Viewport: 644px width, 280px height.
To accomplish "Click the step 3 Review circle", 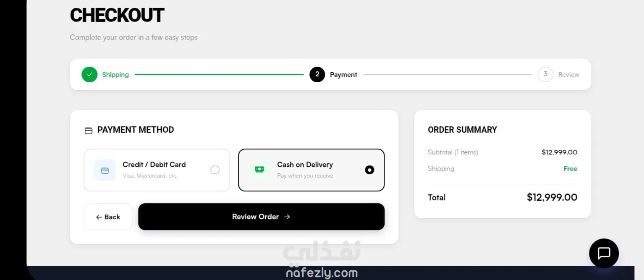I will (545, 74).
